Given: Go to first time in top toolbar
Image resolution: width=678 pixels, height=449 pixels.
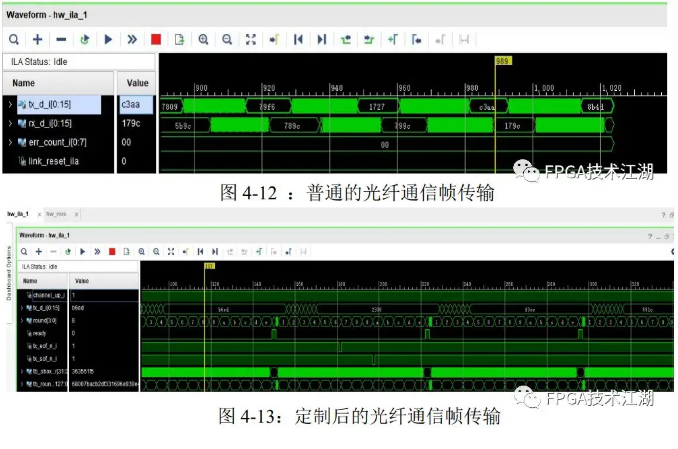Looking at the screenshot, I should coord(297,39).
